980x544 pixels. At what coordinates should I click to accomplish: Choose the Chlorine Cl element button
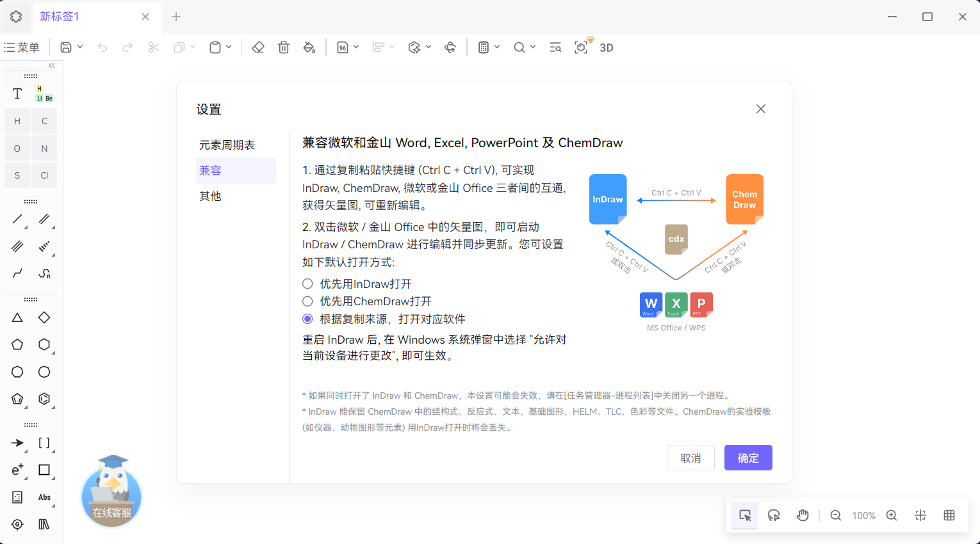tap(44, 175)
